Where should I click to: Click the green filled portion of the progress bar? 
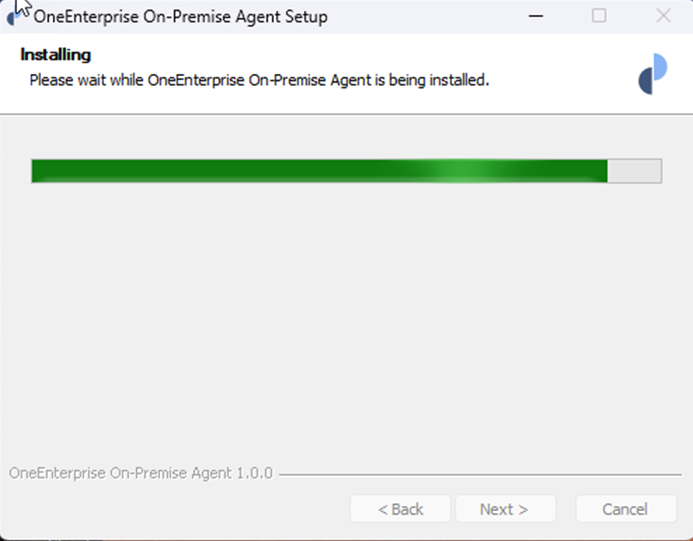[250, 171]
